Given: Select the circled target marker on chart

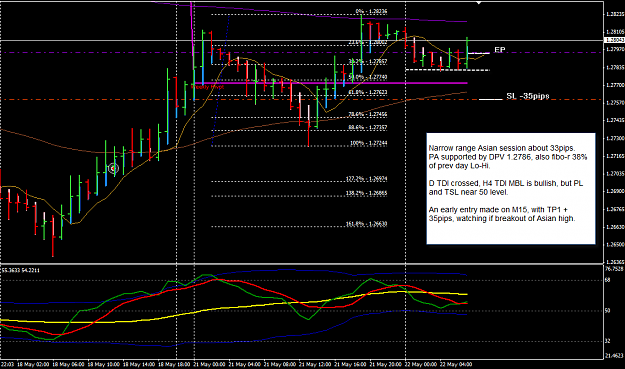Looking at the screenshot, I should coord(114,169).
